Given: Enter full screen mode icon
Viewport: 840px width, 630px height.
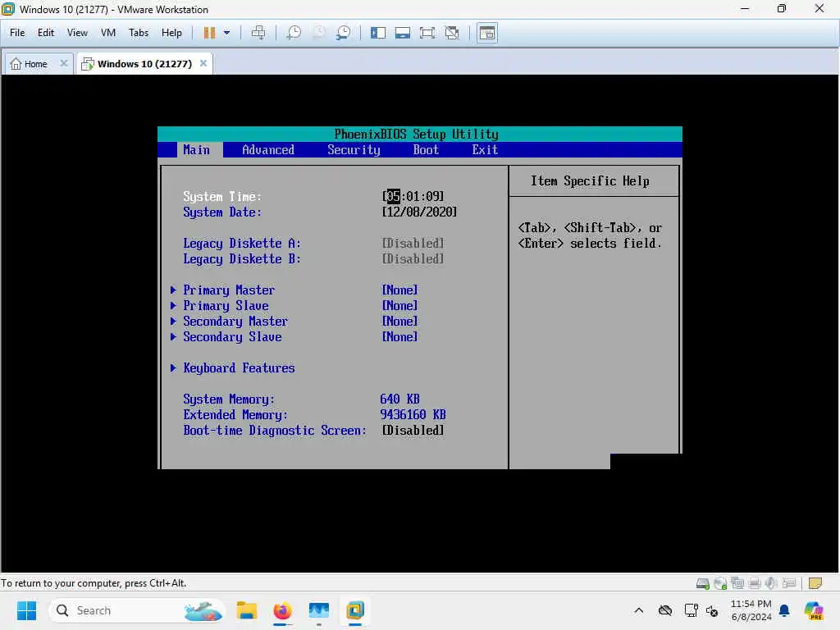Looking at the screenshot, I should tap(427, 33).
